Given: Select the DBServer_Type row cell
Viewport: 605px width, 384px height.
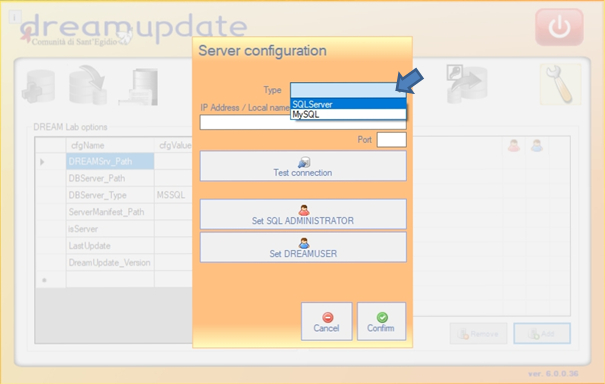Looking at the screenshot, I should pos(110,195).
